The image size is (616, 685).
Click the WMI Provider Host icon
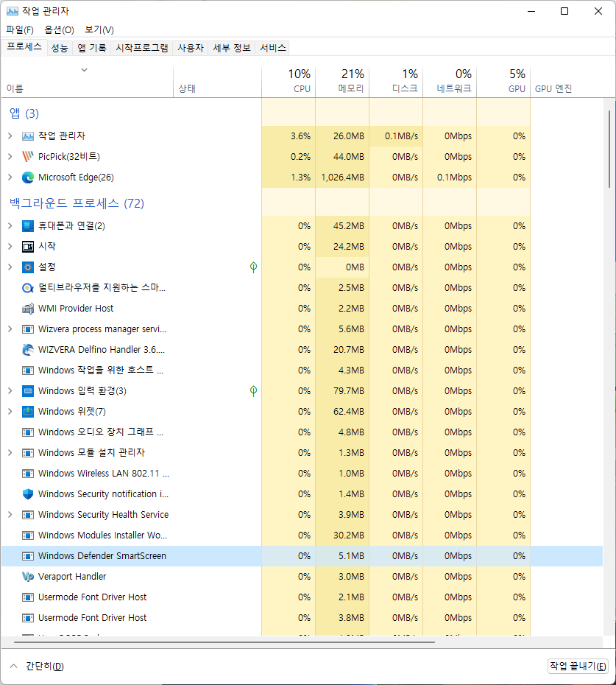point(27,309)
